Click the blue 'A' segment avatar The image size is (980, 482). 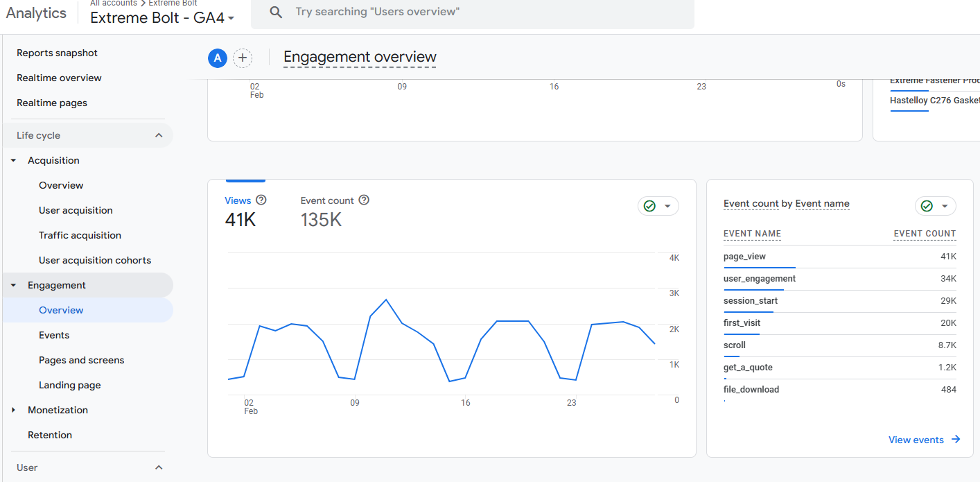(218, 58)
